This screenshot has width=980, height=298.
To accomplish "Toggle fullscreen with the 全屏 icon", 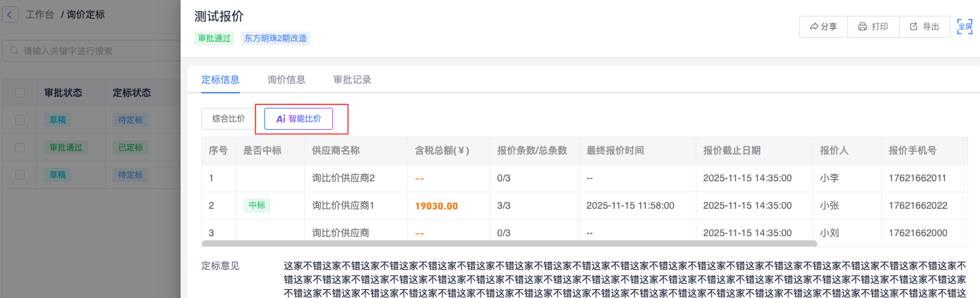I will click(965, 27).
